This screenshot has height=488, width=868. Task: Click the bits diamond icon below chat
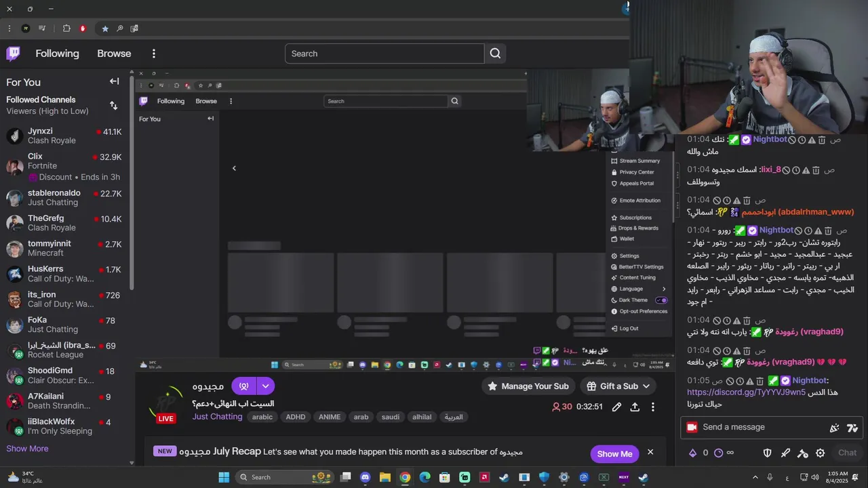pyautogui.click(x=692, y=453)
